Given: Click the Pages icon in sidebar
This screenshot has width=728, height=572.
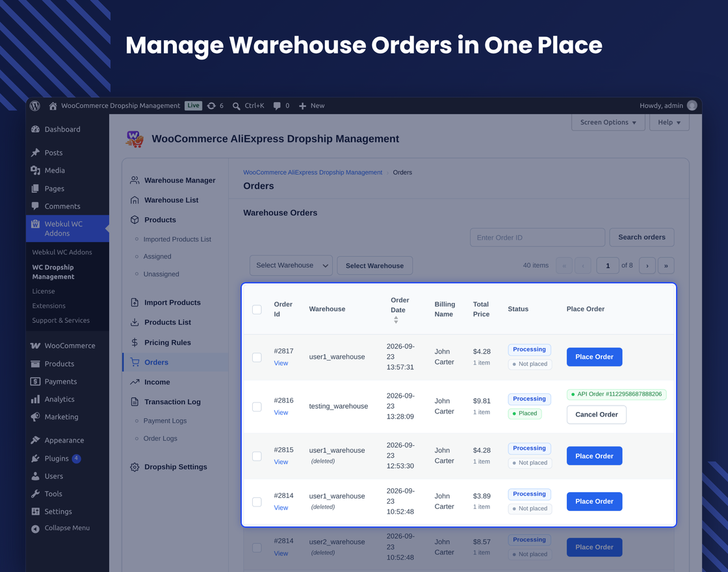Looking at the screenshot, I should 35,188.
